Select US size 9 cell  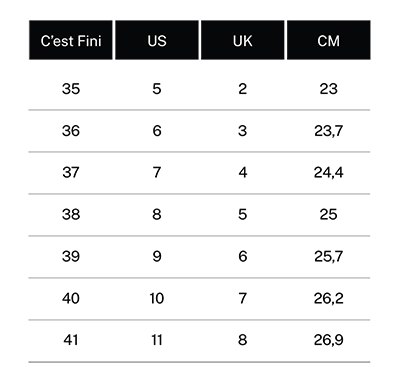click(x=157, y=256)
